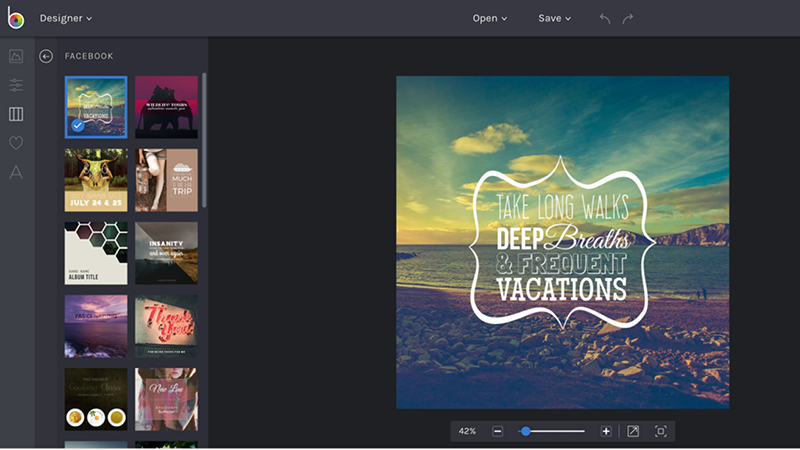Screen dimensions: 800x450
Task: Click the FACEBOOK panel heading
Action: pyautogui.click(x=89, y=56)
